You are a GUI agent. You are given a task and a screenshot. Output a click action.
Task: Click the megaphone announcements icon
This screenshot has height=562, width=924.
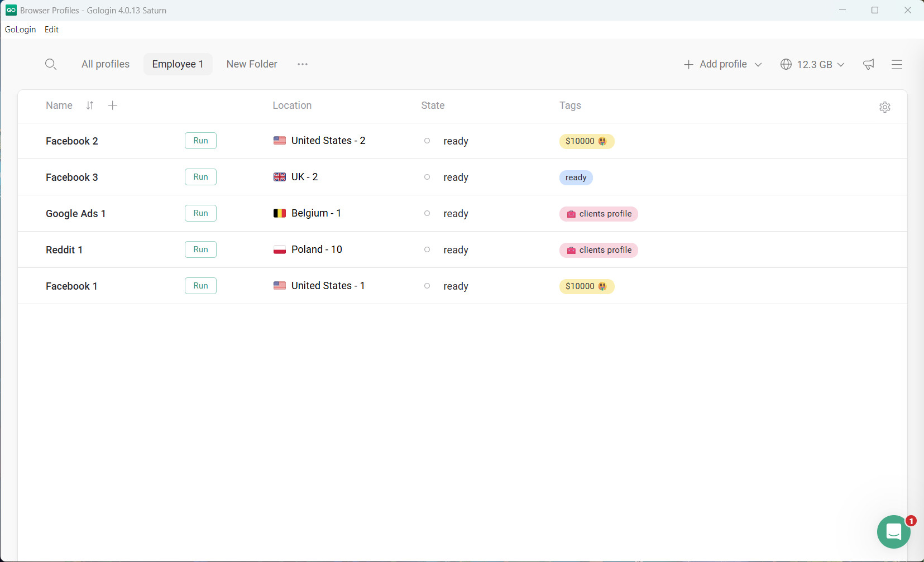coord(868,64)
